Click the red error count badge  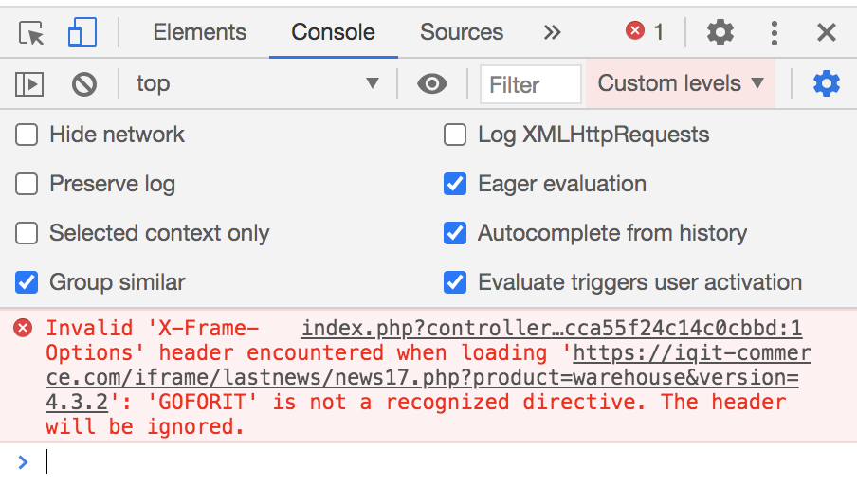(645, 32)
